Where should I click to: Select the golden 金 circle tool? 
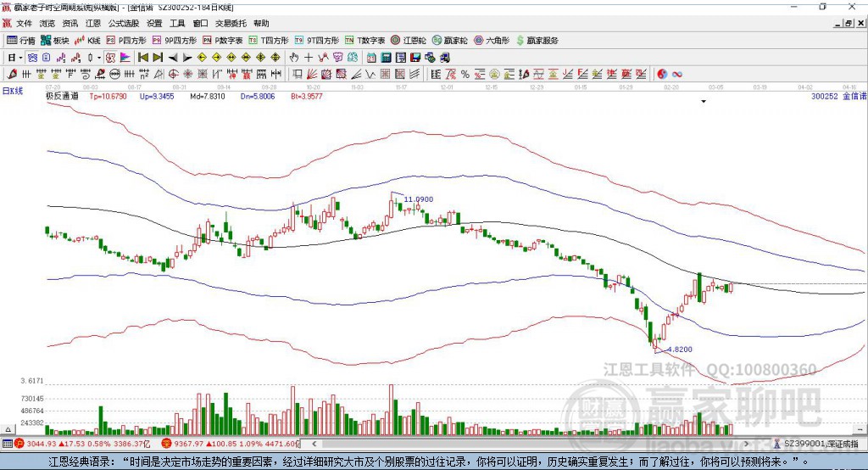pos(494,74)
